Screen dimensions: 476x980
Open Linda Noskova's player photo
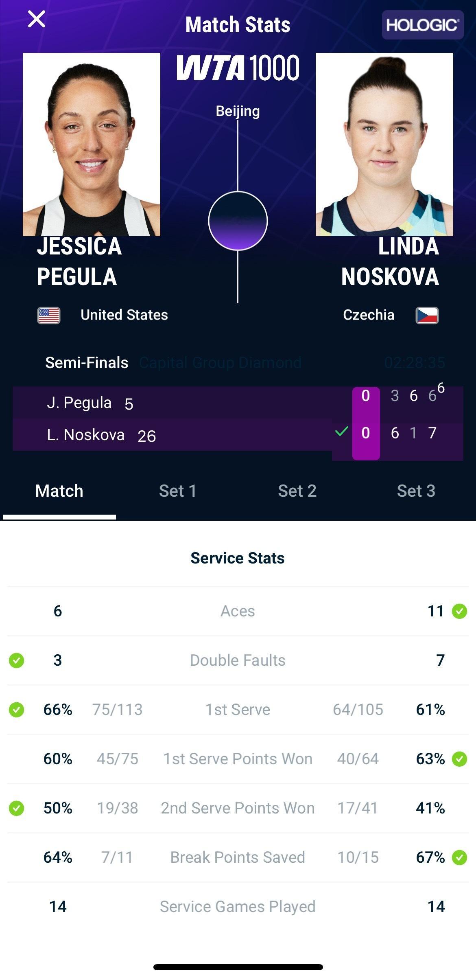click(x=384, y=145)
